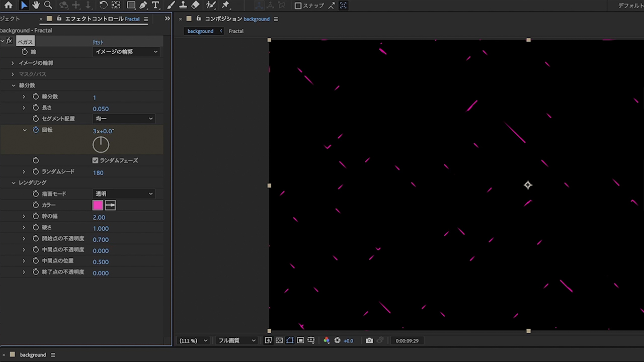644x362 pixels.
Task: Toggle the transparency grid icon
Action: pyautogui.click(x=279, y=341)
